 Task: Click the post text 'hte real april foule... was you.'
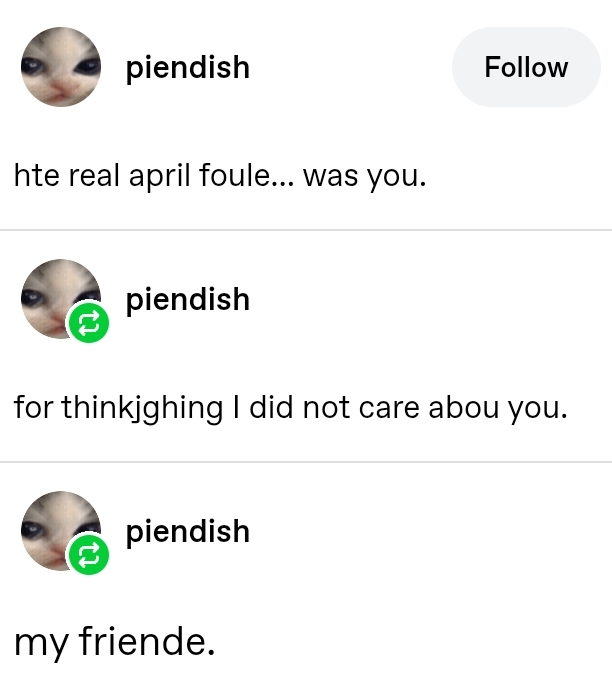click(220, 177)
